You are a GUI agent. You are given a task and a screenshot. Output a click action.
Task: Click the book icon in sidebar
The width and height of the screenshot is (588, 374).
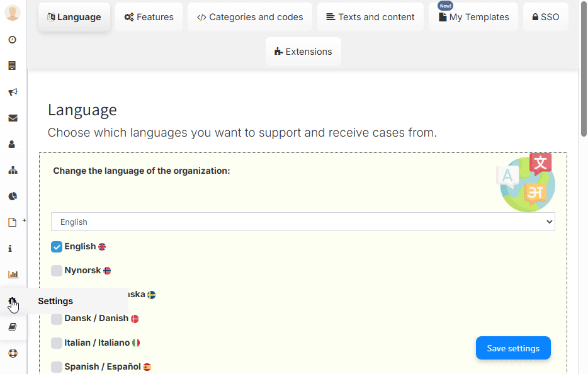13,327
